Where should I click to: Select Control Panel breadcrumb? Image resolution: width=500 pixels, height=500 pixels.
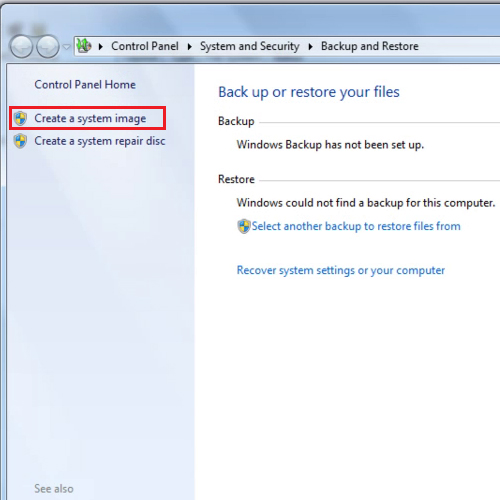(145, 46)
